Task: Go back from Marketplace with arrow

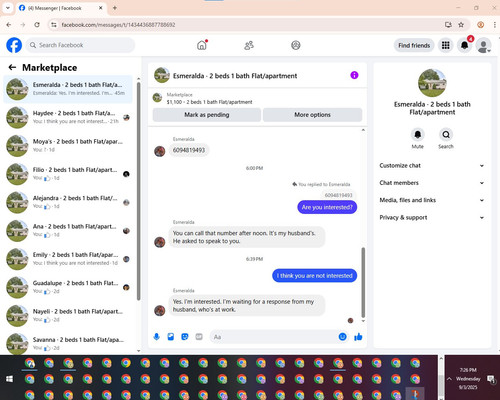Action: point(12,68)
